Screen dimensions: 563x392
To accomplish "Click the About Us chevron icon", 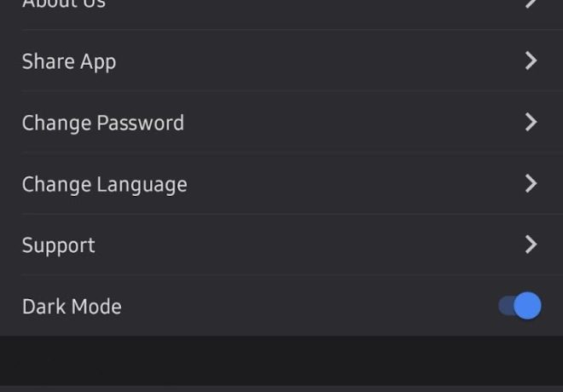I will click(x=531, y=3).
